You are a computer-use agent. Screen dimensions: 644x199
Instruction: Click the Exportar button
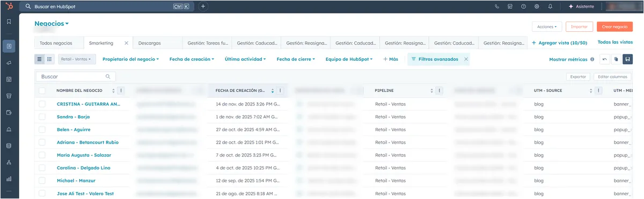click(x=578, y=77)
